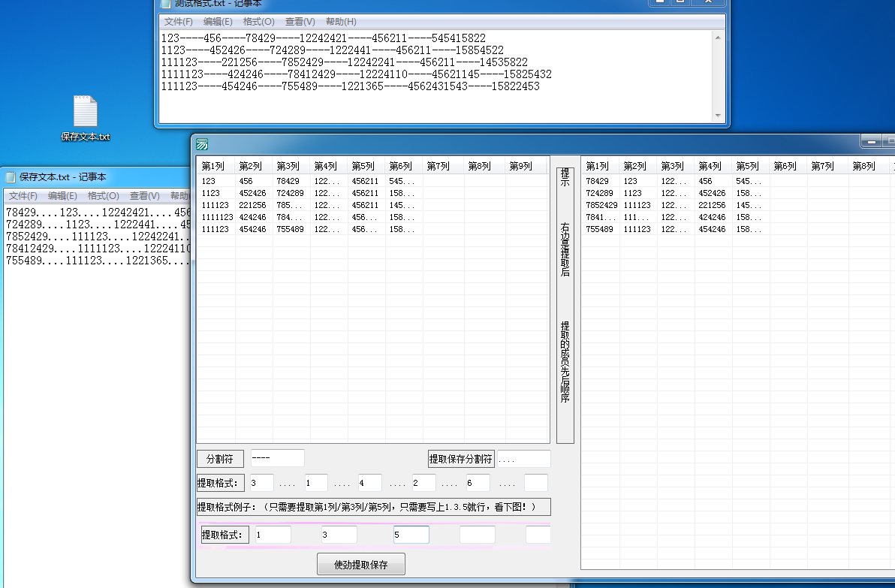Screen dimensions: 895x588
Task: Open 查看(V) menu in 测试格式.txt Notepad
Action: (300, 22)
